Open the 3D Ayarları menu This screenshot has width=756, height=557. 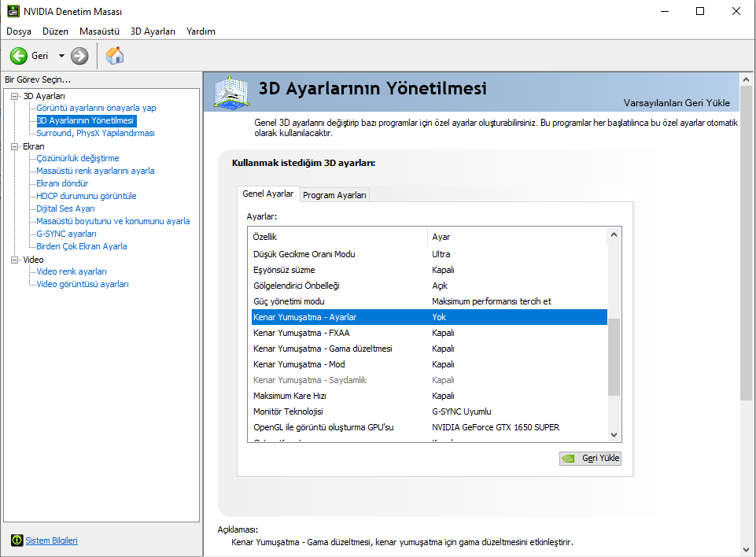click(x=153, y=31)
